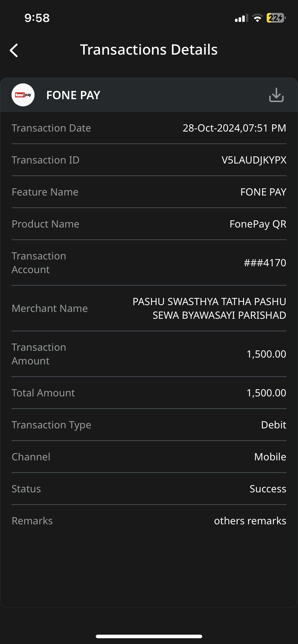
Task: Tap the Total Amount 1,500.00 value
Action: [x=266, y=393]
